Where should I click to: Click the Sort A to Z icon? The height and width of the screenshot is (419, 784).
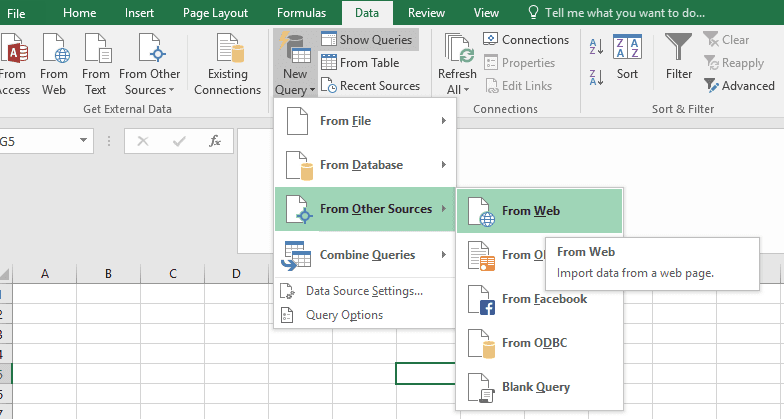[596, 46]
